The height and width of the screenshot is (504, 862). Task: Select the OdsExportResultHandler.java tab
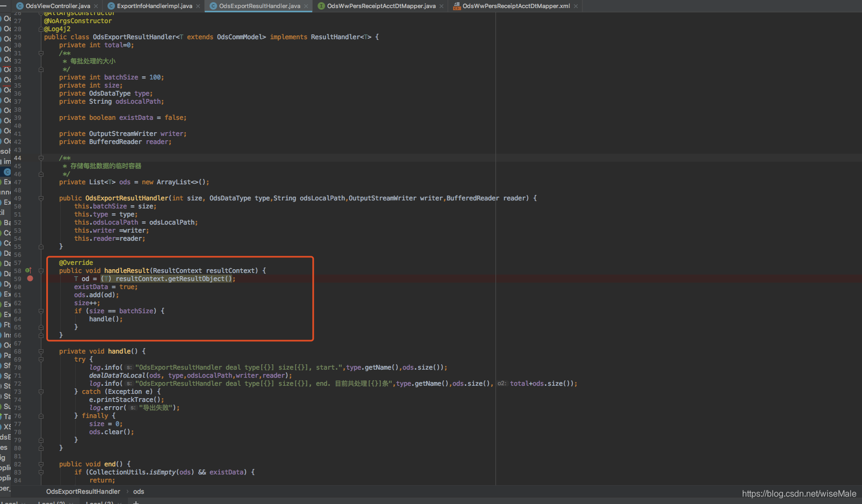tap(260, 6)
